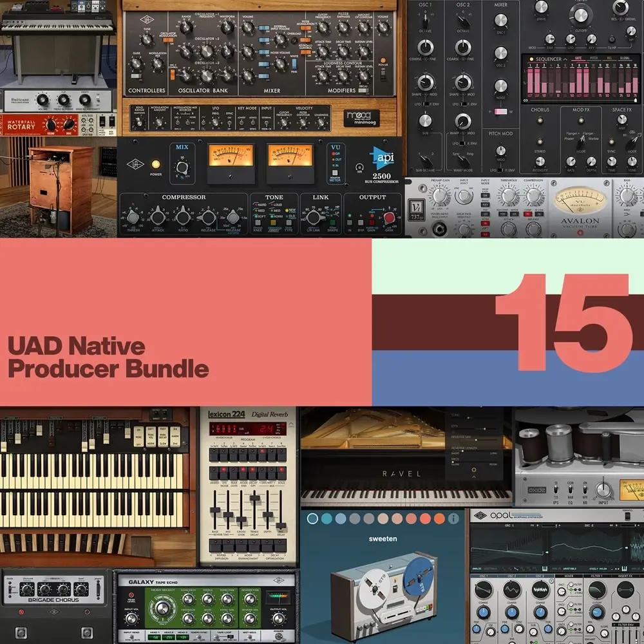The height and width of the screenshot is (644, 644).
Task: Click the info icon in Sweeten plugin
Action: pos(453,518)
